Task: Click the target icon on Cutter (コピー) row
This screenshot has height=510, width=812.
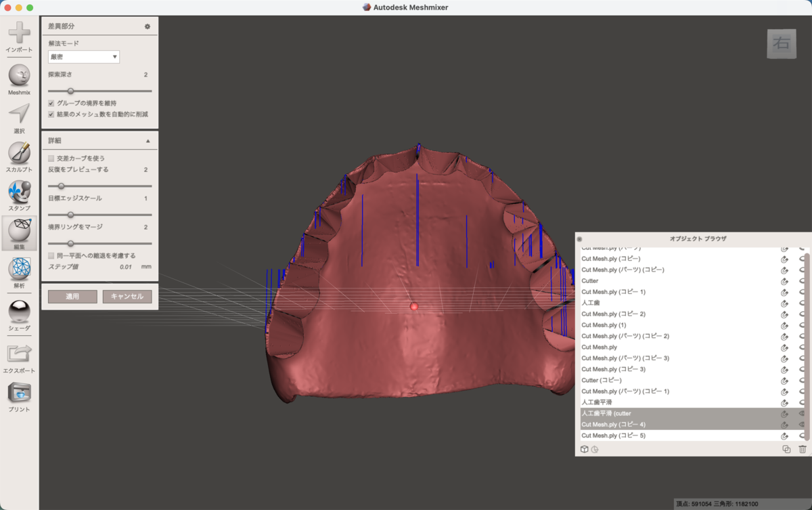Action: [x=785, y=380]
